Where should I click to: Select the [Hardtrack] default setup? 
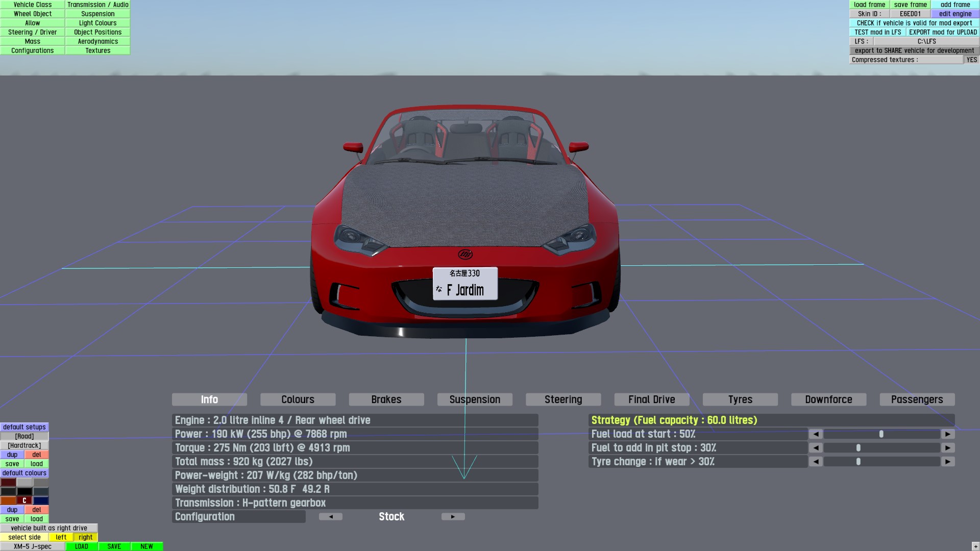(x=24, y=445)
